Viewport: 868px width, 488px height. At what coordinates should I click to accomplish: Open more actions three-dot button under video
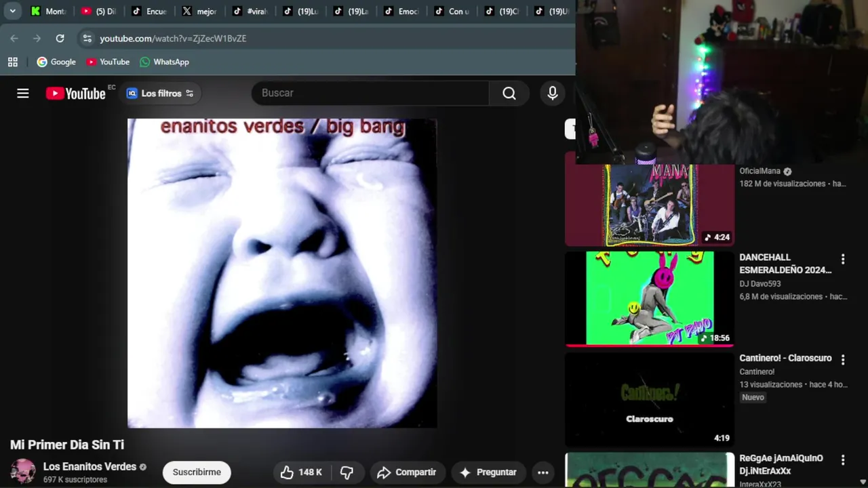point(543,472)
